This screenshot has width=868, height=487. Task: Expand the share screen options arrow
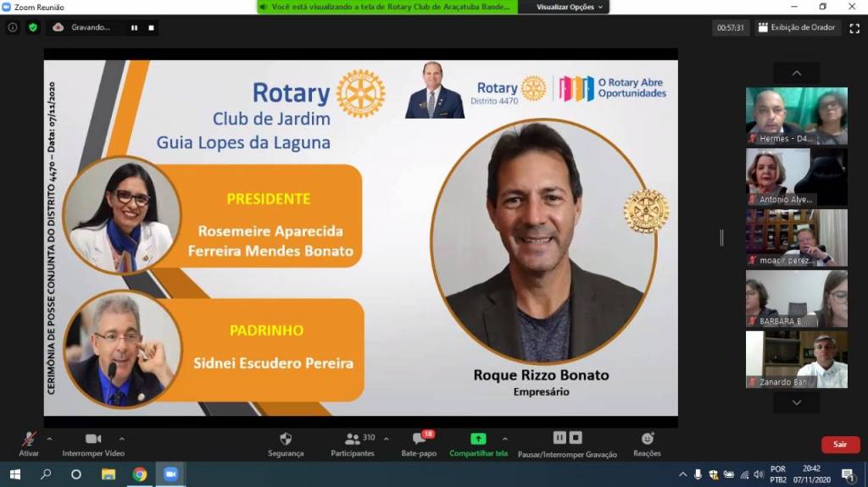504,439
